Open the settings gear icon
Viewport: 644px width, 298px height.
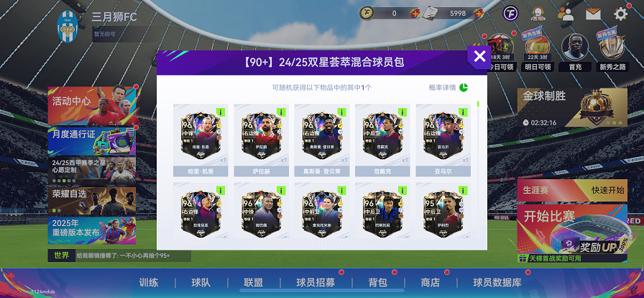pyautogui.click(x=620, y=14)
